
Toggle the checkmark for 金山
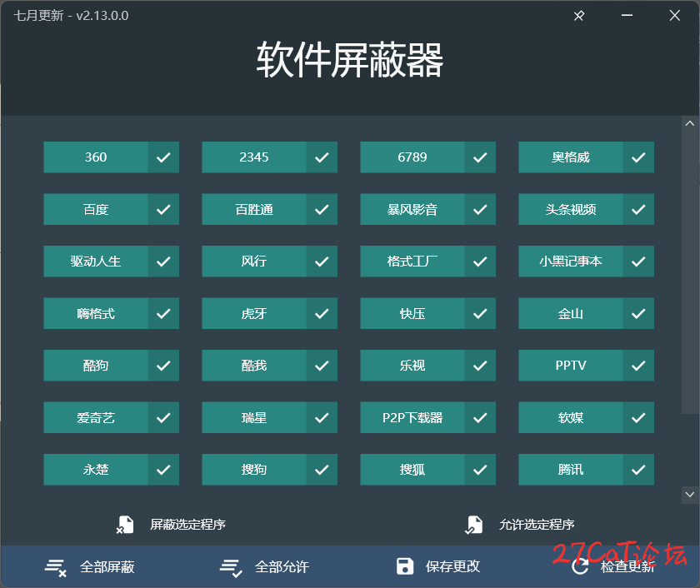tap(638, 314)
